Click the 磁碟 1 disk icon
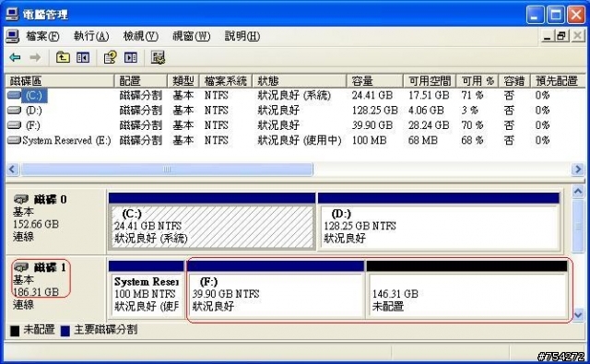590x364 pixels. pos(21,267)
